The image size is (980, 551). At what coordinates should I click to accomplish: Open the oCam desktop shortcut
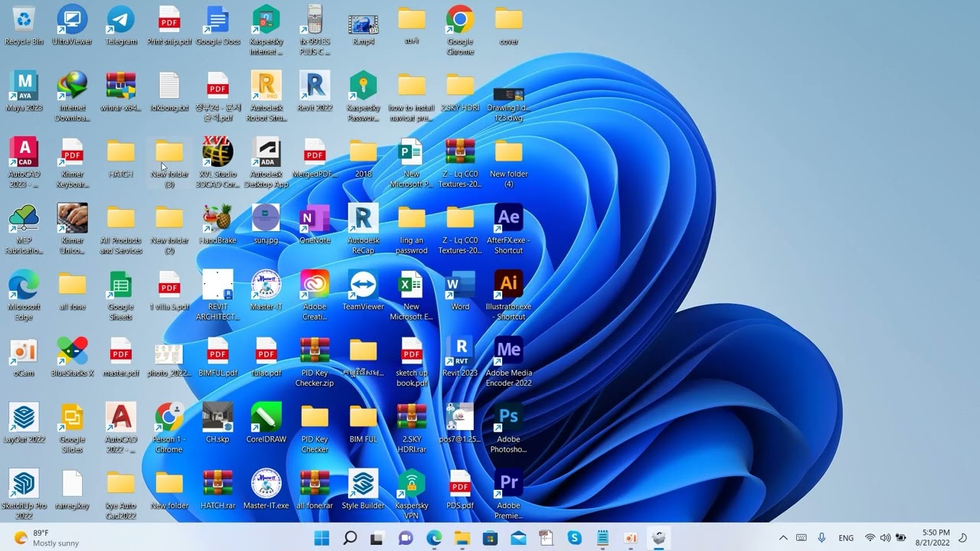(x=24, y=357)
